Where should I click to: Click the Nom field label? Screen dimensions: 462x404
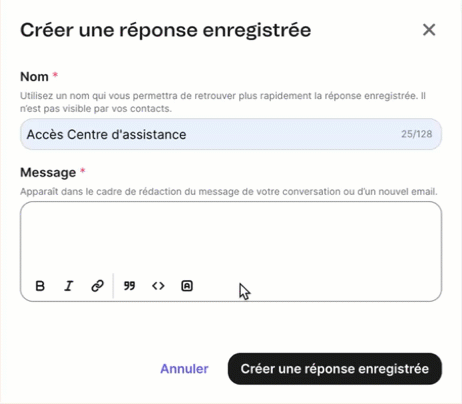[x=34, y=77]
